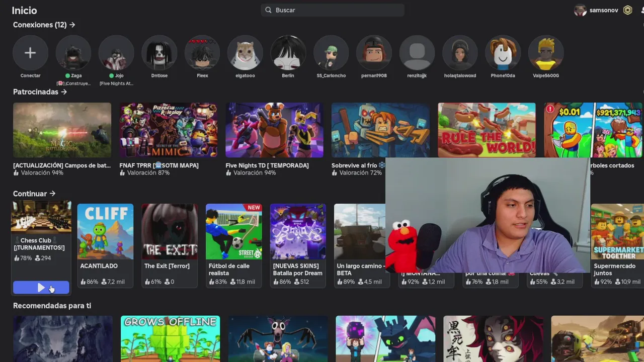Viewport: 644px width, 362px height.
Task: Click the [ACTUALIZACIÓN] Campos de bat... title
Action: click(x=62, y=165)
